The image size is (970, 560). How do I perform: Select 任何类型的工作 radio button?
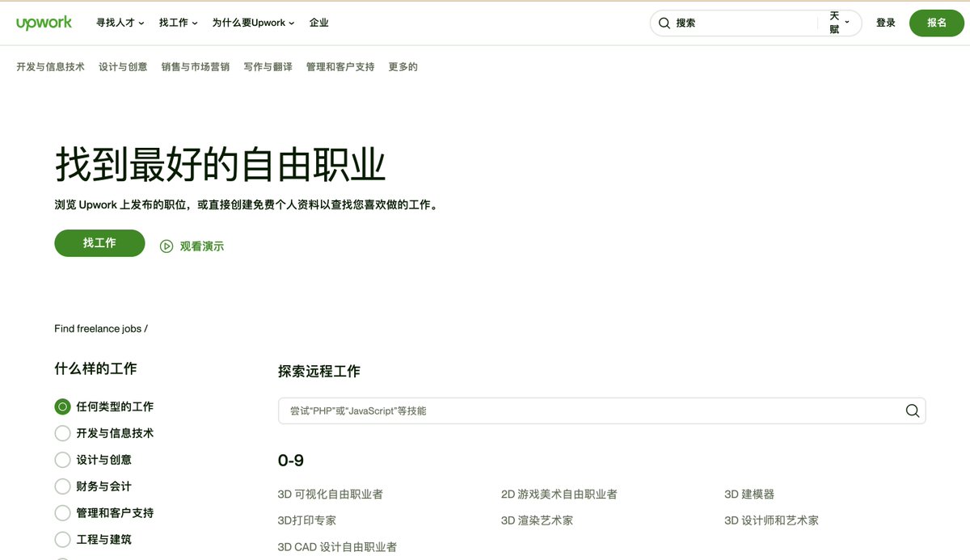coord(62,406)
